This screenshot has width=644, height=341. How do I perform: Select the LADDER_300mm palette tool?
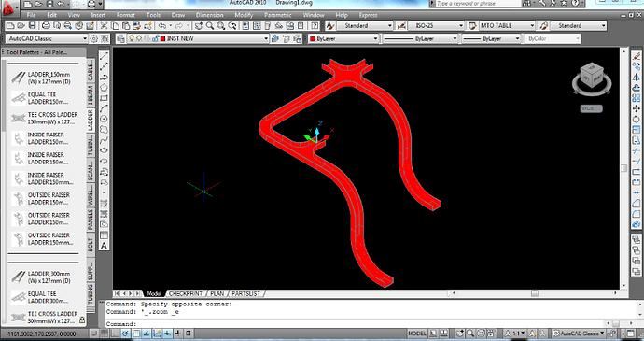tap(44, 277)
